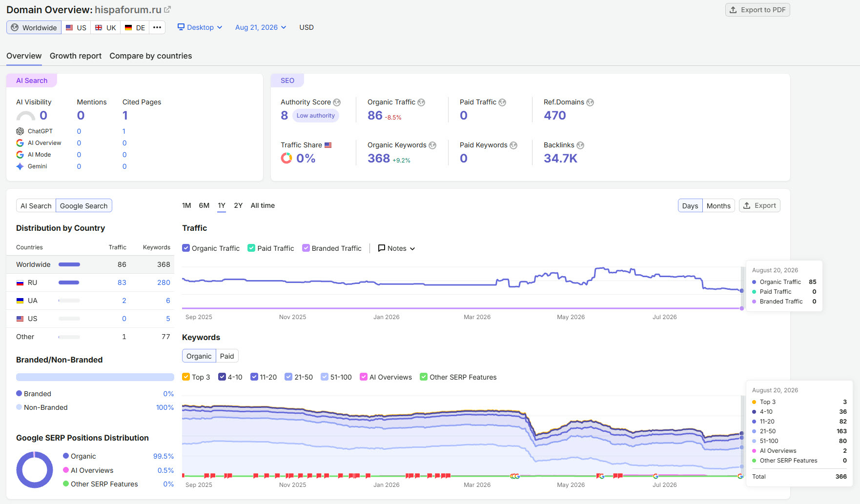The height and width of the screenshot is (504, 860).
Task: Click the Ref.Domains info icon
Action: [x=590, y=102]
